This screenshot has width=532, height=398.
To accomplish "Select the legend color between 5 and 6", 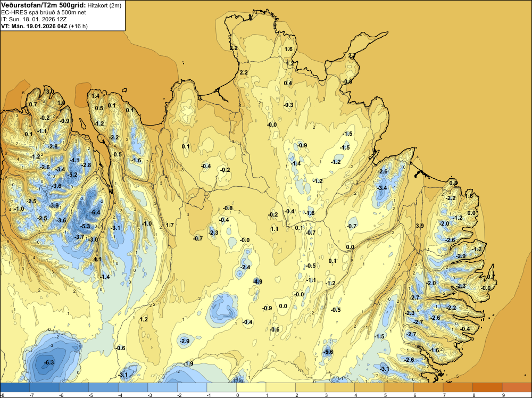I will [x=398, y=387].
